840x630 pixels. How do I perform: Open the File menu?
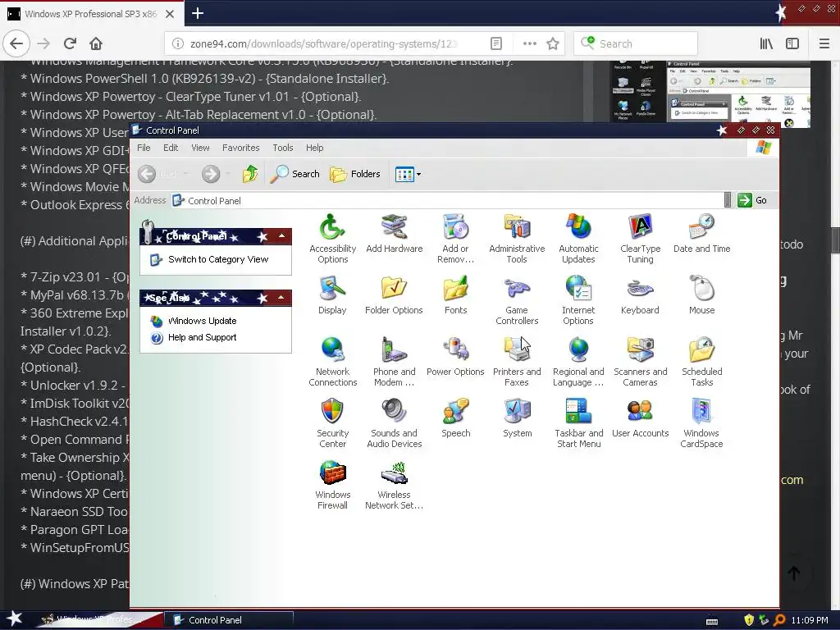click(144, 148)
